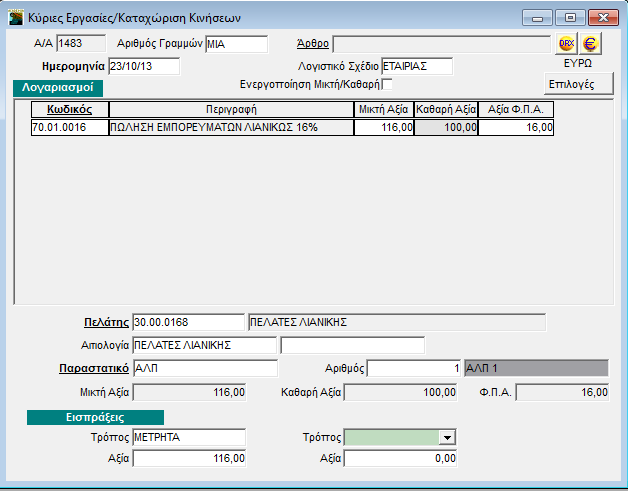Click the grey ΑΛΠ 1 document field

tap(536, 368)
